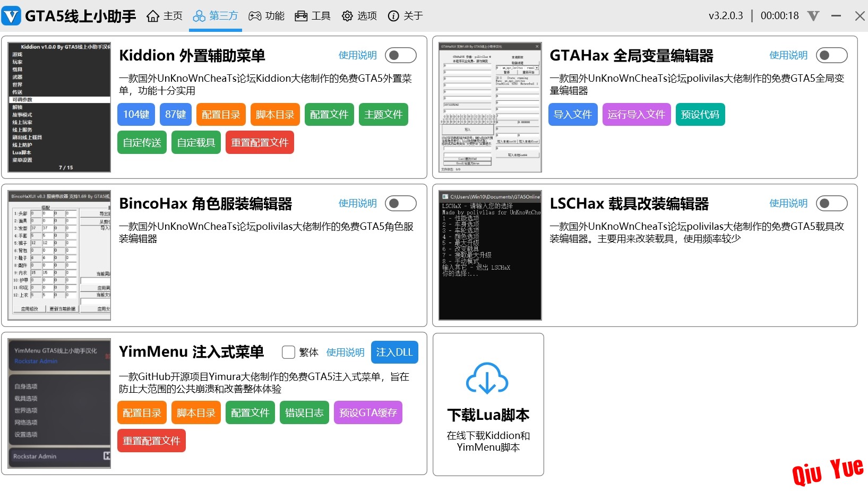
Task: Click the V-shaped dropdown icon in title bar
Action: (813, 16)
